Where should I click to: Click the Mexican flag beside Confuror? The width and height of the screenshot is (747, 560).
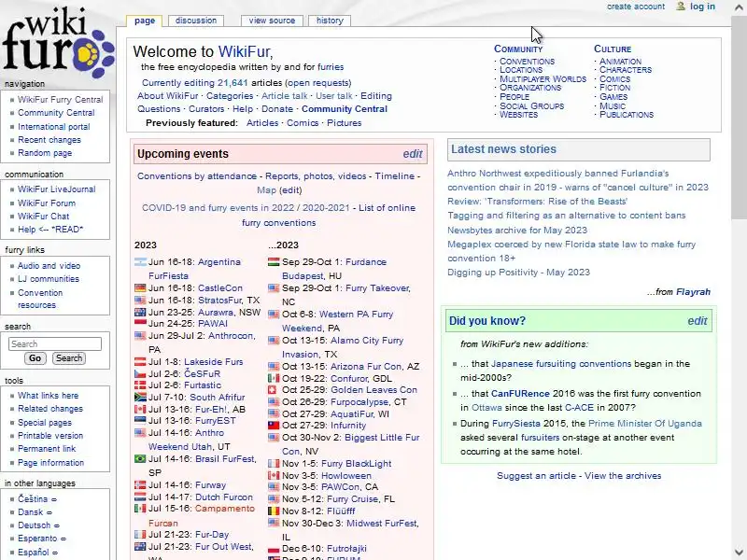274,379
